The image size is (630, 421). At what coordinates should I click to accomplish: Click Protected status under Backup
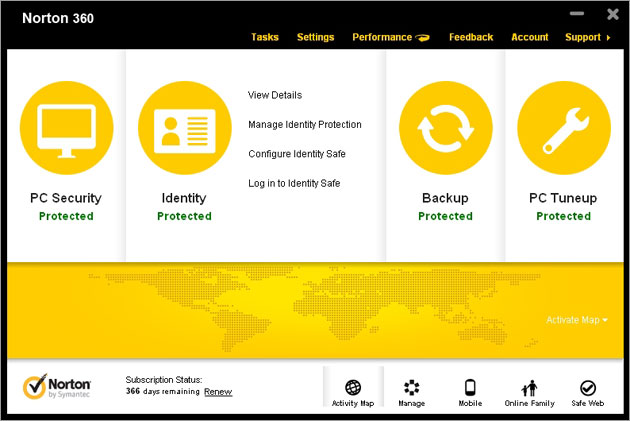click(x=445, y=216)
